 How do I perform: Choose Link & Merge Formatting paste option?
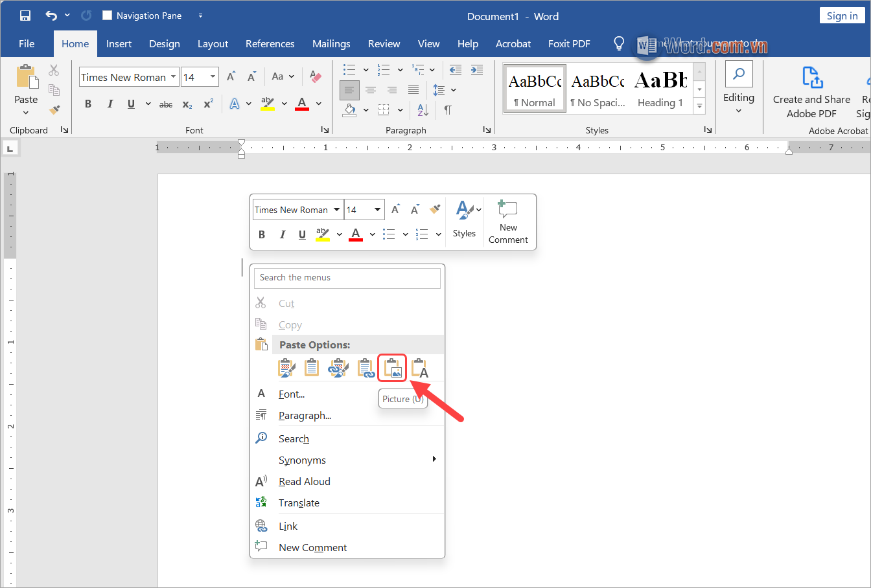pyautogui.click(x=366, y=368)
